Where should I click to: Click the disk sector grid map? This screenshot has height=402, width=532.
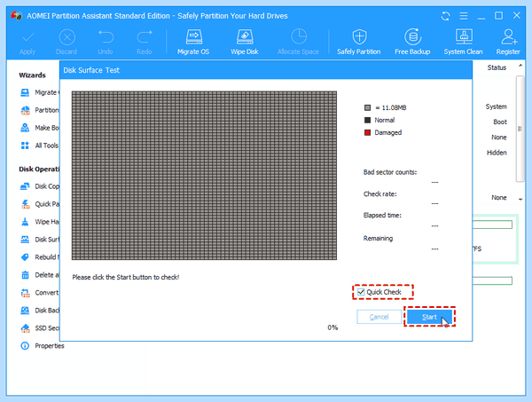point(204,176)
